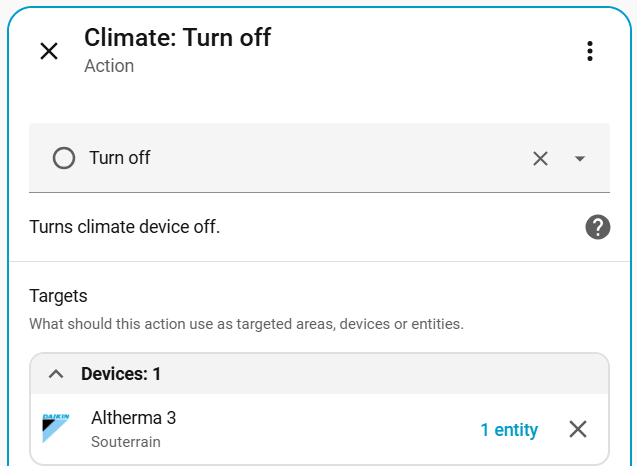The width and height of the screenshot is (637, 466).
Task: Click the targets helper text line
Action: point(246,324)
